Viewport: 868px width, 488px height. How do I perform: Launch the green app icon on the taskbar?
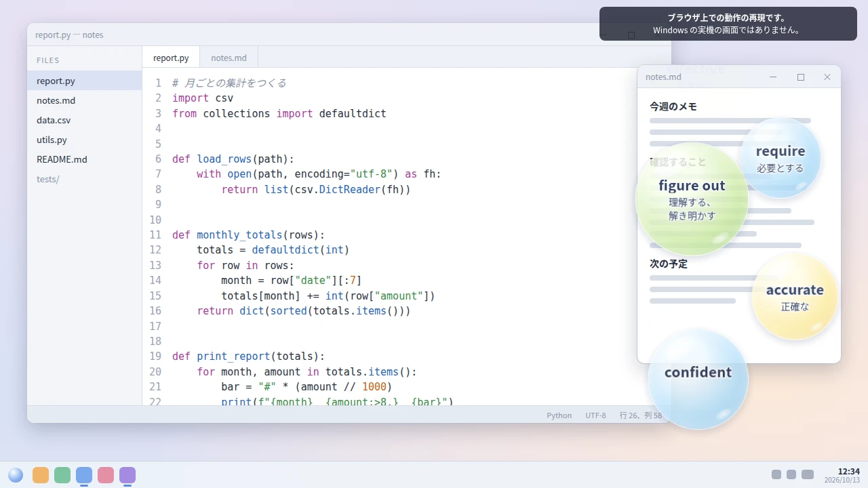tap(62, 475)
